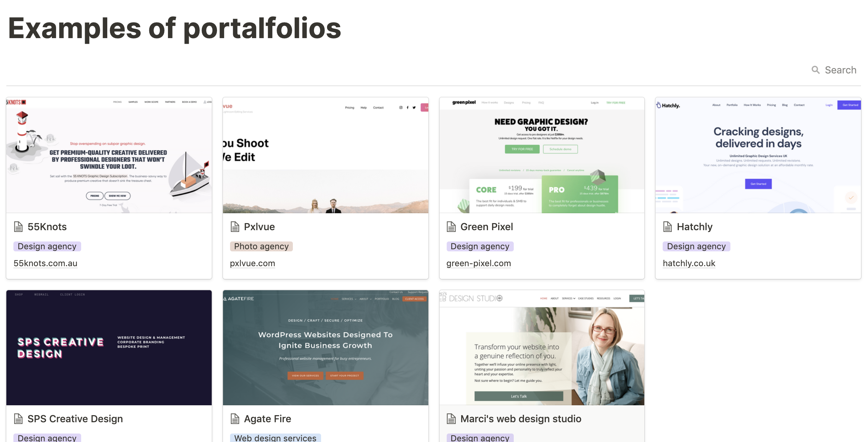Open the 55knots.com.au link
The width and height of the screenshot is (868, 442).
pos(46,263)
